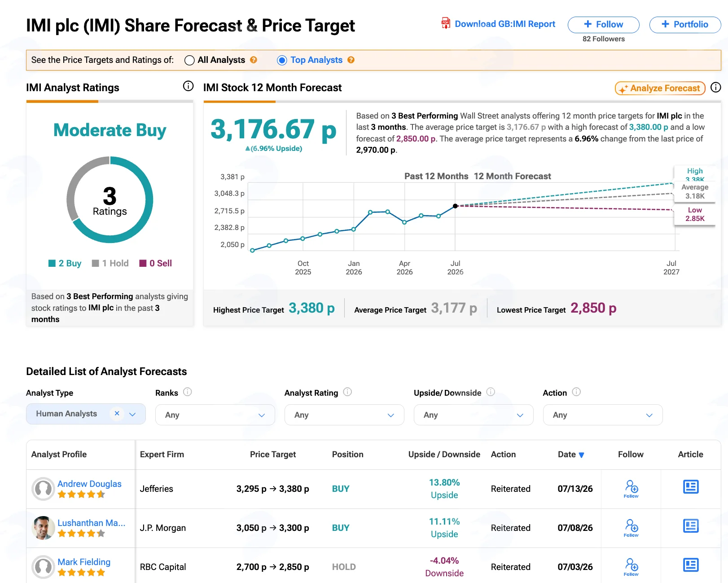Open the Upside/Downside dropdown
This screenshot has width=728, height=583.
coord(474,415)
